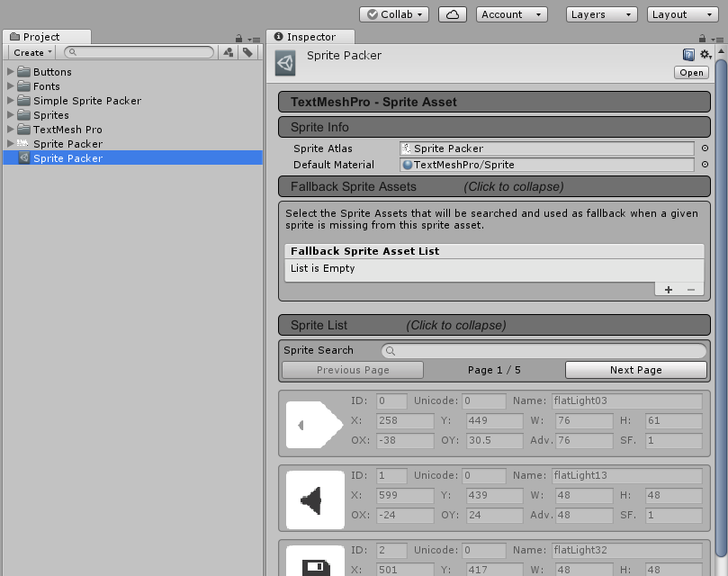Screen dimensions: 728x576
Task: Open the Layout dropdown
Action: (x=682, y=14)
